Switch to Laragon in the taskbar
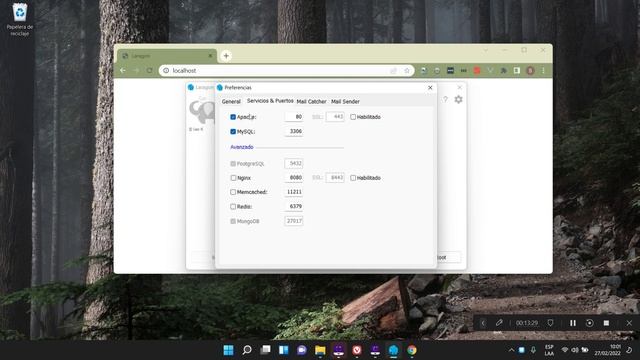 393,350
